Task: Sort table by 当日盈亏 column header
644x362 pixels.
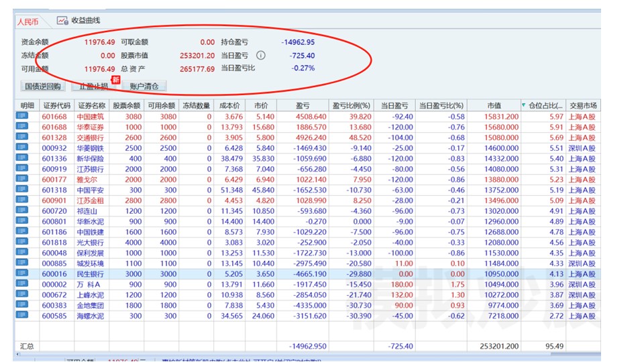Action: tap(394, 105)
